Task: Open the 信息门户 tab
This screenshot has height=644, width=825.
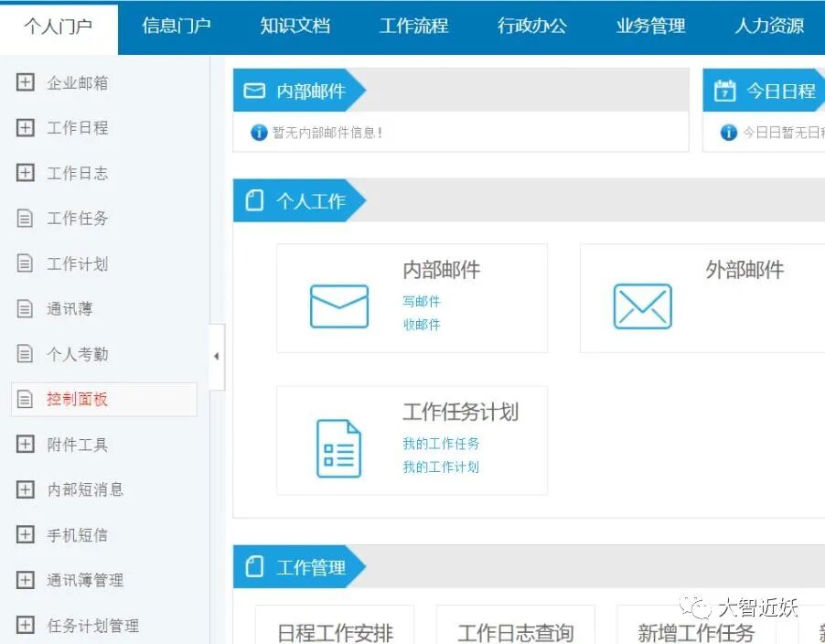Action: 177,26
